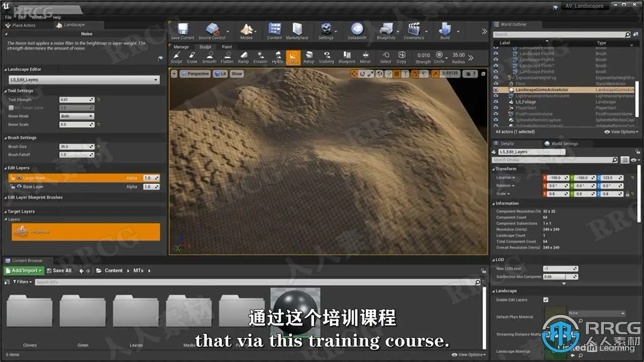Viewport: 644px width, 362px height.
Task: Choose the landscape Select region tool
Action: [385, 58]
